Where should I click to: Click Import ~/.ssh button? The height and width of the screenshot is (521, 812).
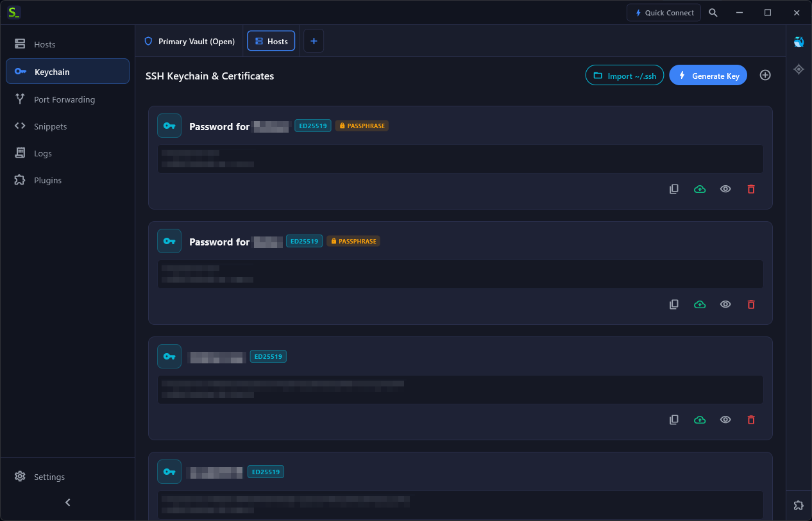tap(625, 76)
